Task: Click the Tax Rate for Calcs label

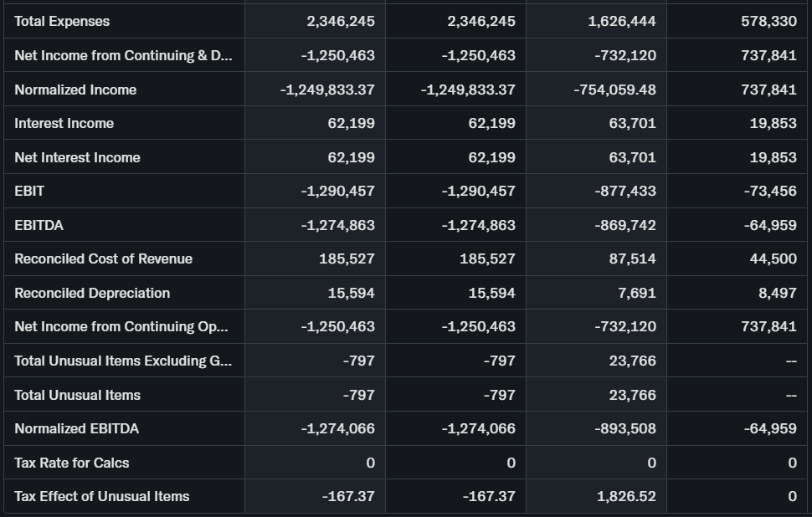Action: [x=72, y=463]
